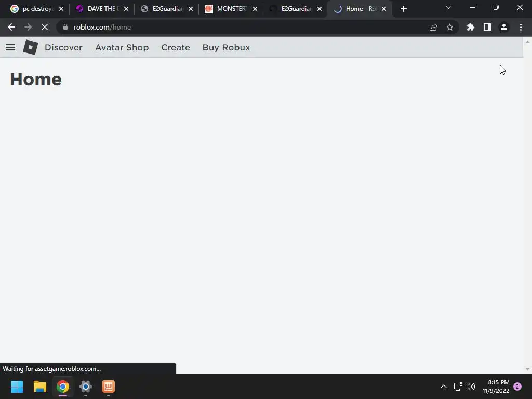Open File Explorer from taskbar
Screen dimensions: 532x399
[39, 387]
